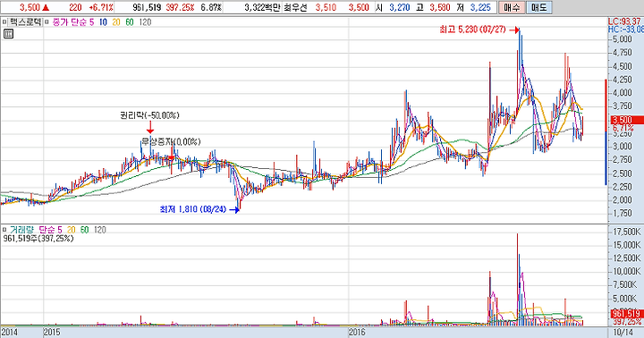Toggle the small square before 거래량

tap(4, 230)
